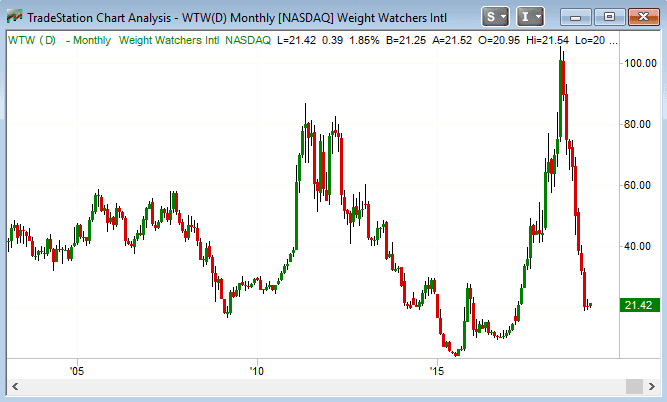The height and width of the screenshot is (402, 667).
Task: Click the Monthly interval label in status line
Action: [87, 39]
